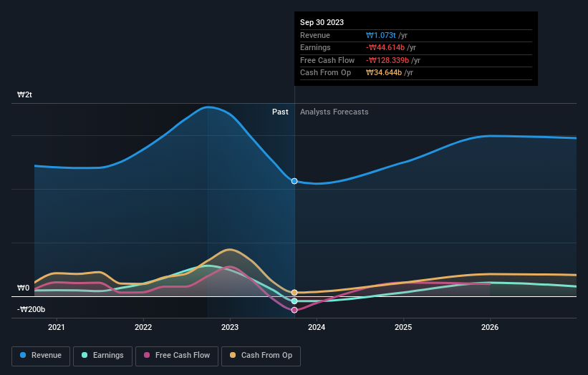The image size is (588, 375).
Task: Click the orange Cash From Op data point
Action: (x=294, y=292)
